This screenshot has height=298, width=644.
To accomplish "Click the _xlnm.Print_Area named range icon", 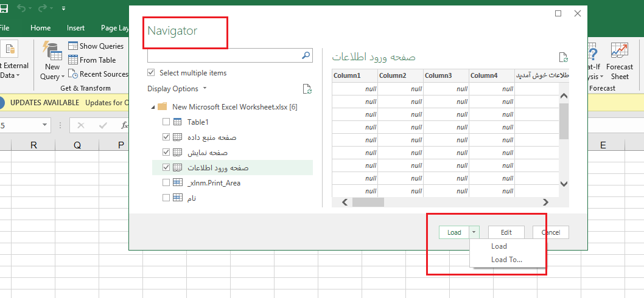I will 177,182.
